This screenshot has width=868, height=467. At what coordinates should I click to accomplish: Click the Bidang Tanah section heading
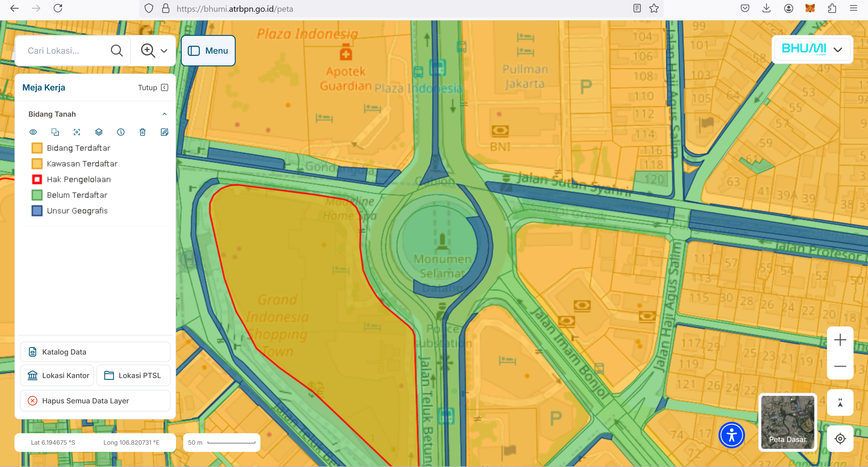point(52,114)
